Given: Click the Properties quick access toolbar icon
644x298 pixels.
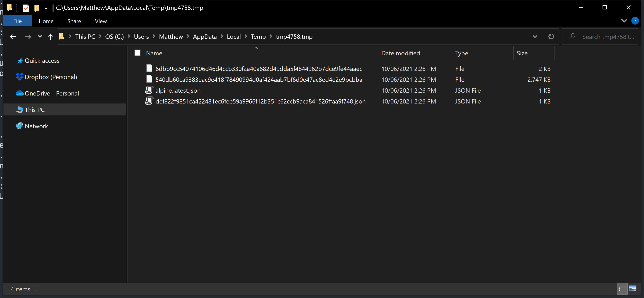Looking at the screenshot, I should click(x=26, y=8).
